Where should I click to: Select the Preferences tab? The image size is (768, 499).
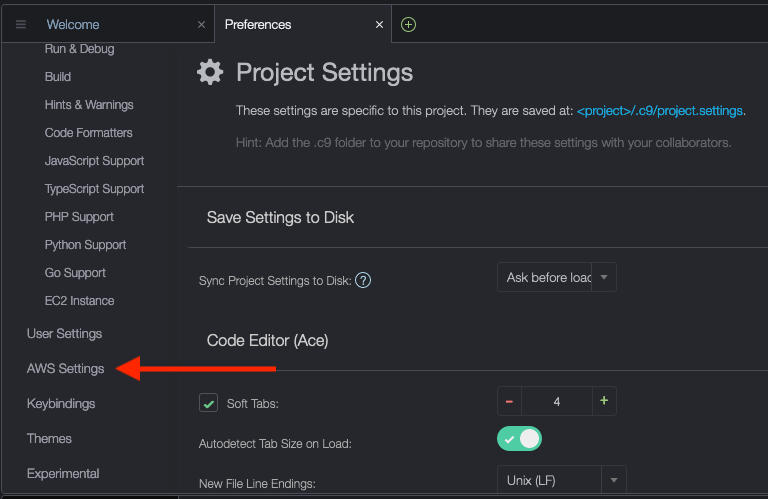coord(258,24)
